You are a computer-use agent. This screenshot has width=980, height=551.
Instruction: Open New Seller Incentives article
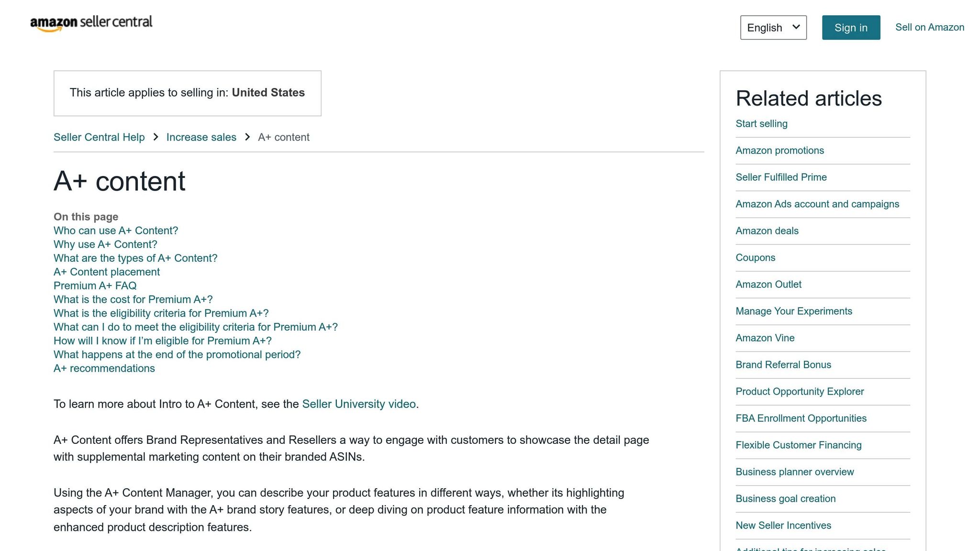point(783,526)
